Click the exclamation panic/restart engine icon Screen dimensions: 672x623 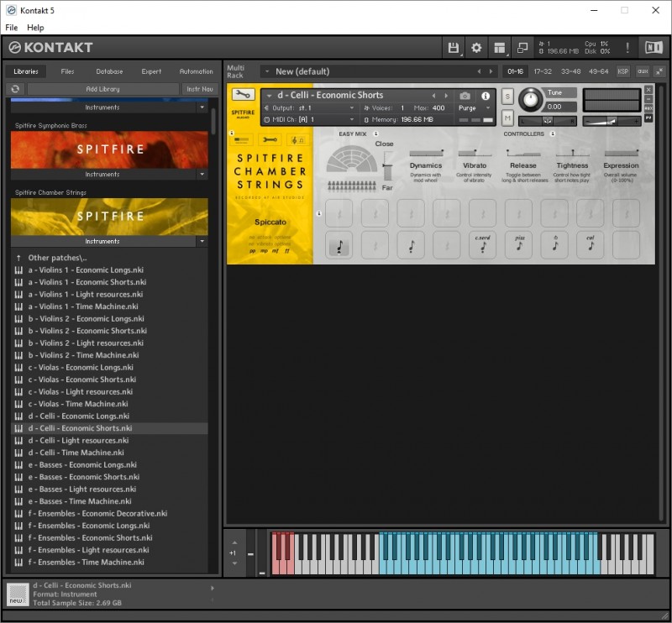pyautogui.click(x=627, y=48)
